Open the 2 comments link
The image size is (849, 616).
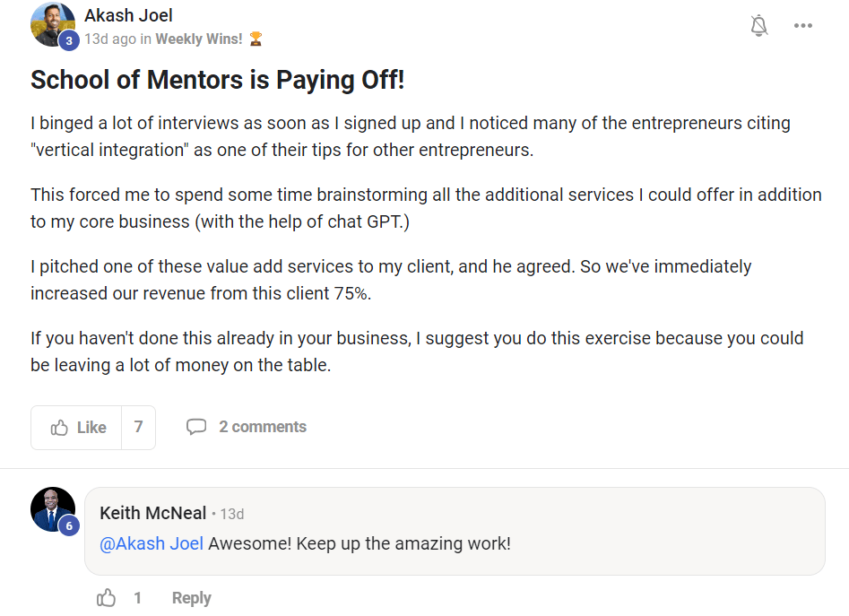263,427
